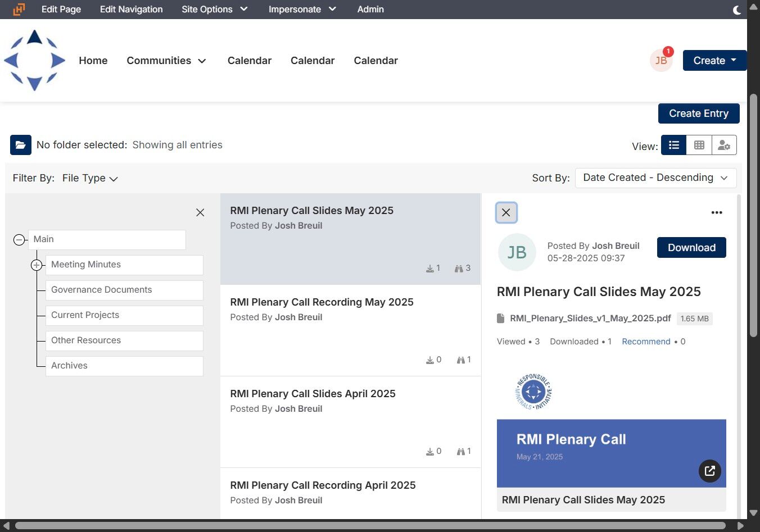Collapse the Main folder node
This screenshot has height=532, width=760.
(x=19, y=240)
